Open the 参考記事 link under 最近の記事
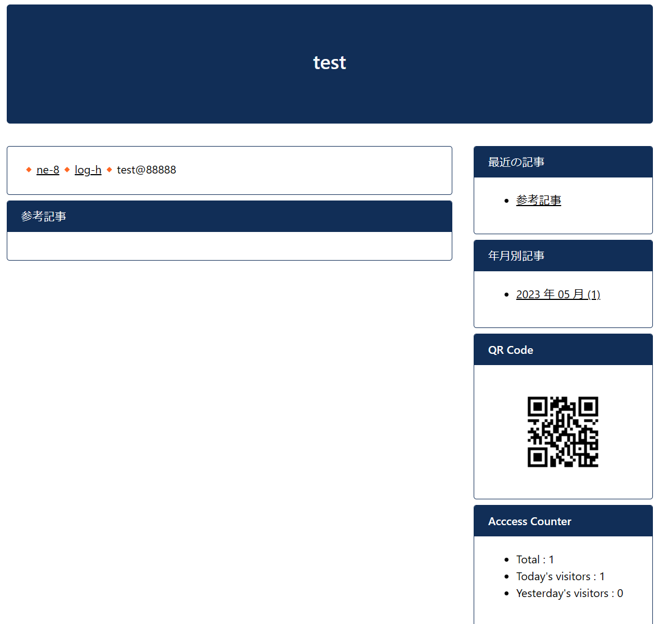The width and height of the screenshot is (672, 624). point(538,201)
